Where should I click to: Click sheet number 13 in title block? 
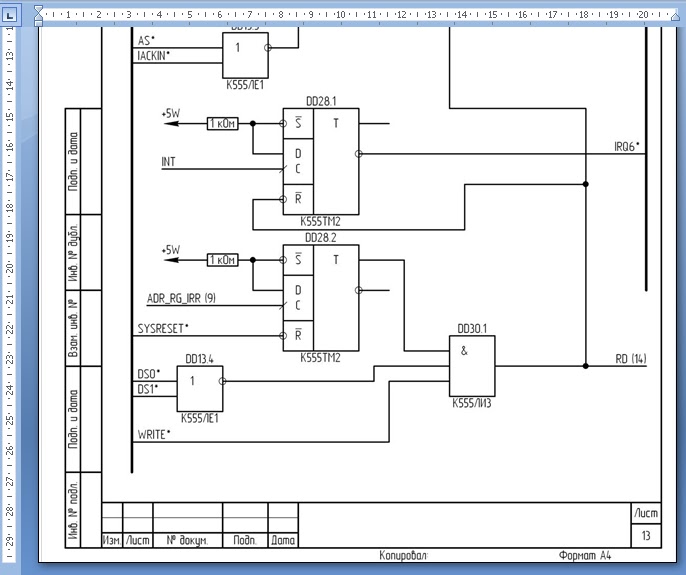(x=646, y=535)
